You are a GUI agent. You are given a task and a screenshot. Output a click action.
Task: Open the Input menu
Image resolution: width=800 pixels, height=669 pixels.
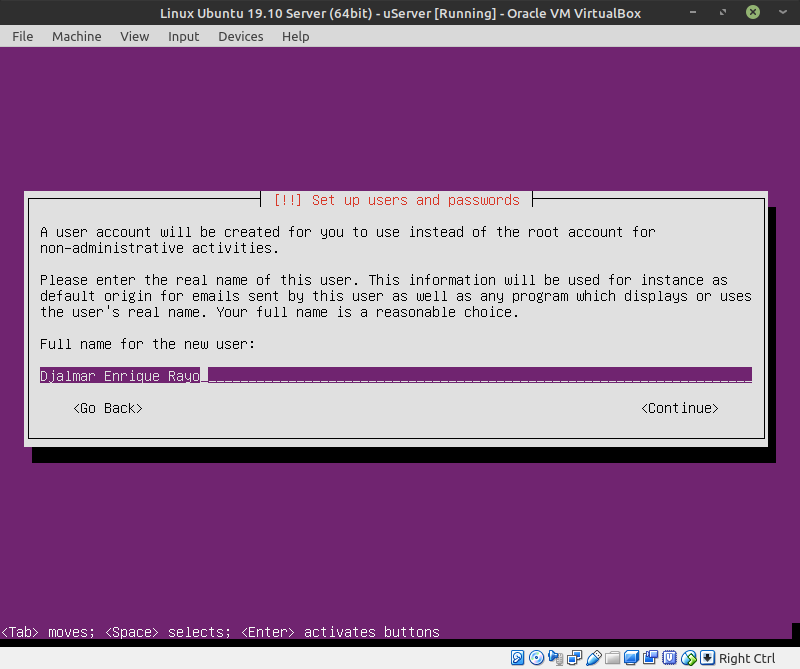click(x=183, y=37)
